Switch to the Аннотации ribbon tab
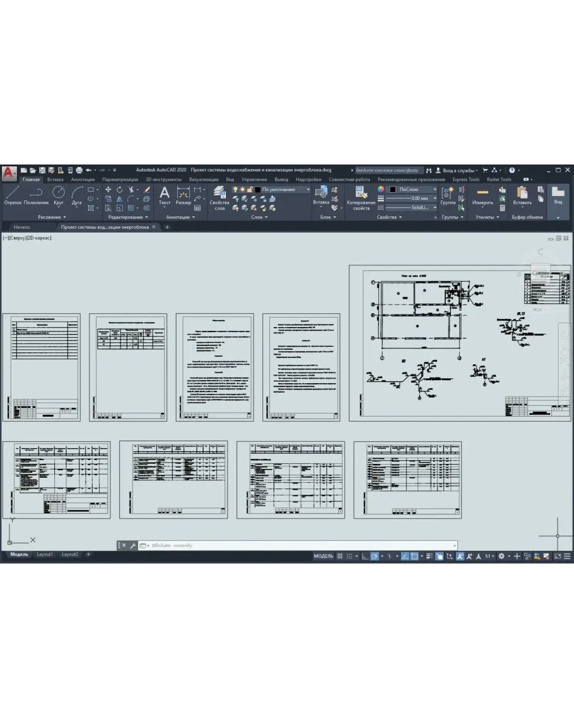Viewport: 574px width, 728px height. (83, 180)
